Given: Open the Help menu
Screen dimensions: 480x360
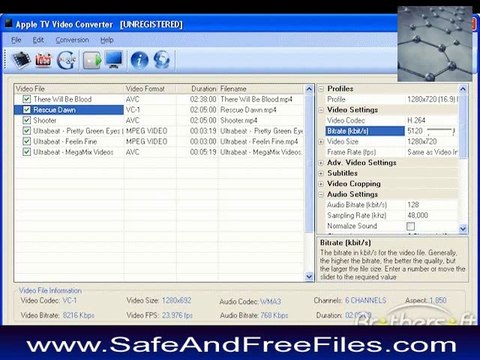Looking at the screenshot, I should [107, 40].
